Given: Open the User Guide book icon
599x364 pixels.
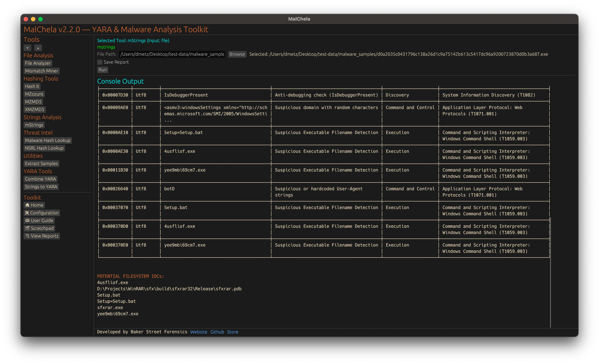Looking at the screenshot, I should coord(39,220).
